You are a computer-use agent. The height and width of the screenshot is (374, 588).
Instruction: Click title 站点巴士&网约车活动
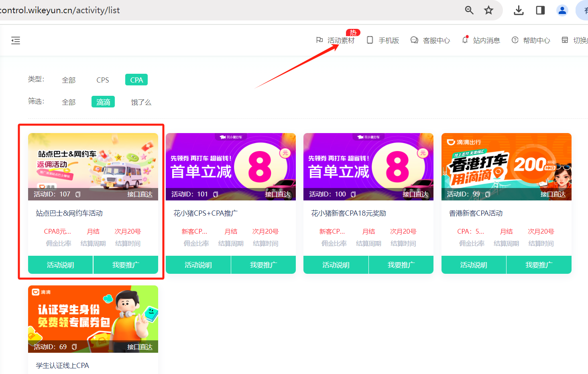(x=69, y=213)
